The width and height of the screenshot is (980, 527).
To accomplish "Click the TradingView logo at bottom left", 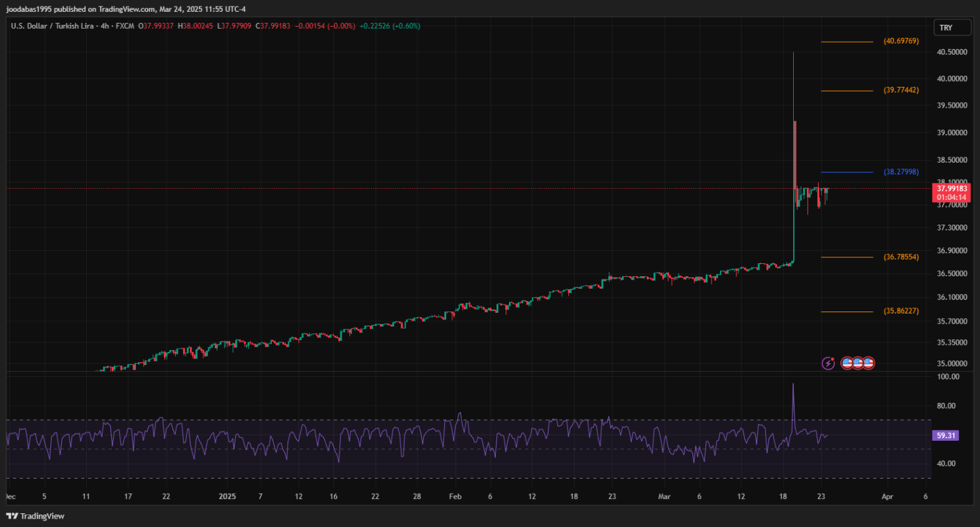I will 36,516.
